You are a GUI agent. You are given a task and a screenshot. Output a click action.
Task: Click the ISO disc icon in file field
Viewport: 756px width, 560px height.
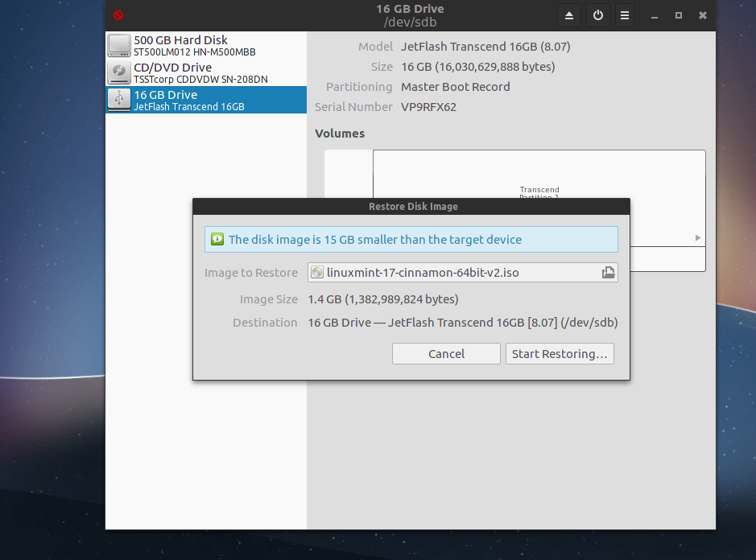point(316,273)
